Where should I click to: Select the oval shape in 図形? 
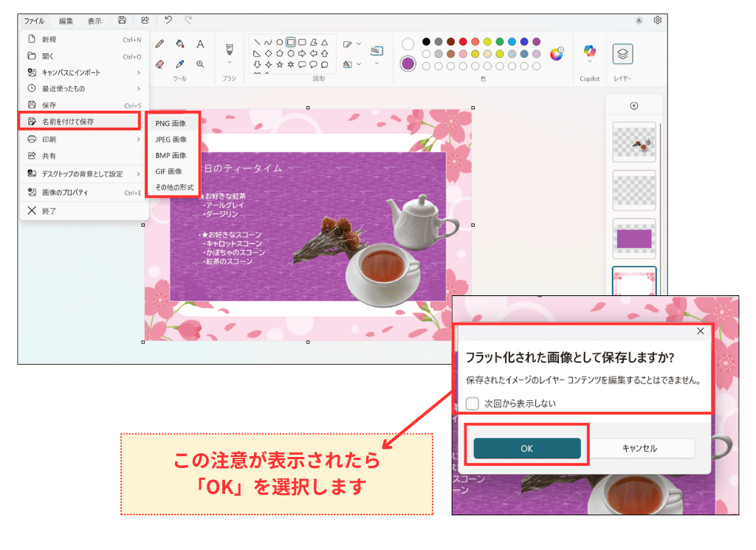279,41
